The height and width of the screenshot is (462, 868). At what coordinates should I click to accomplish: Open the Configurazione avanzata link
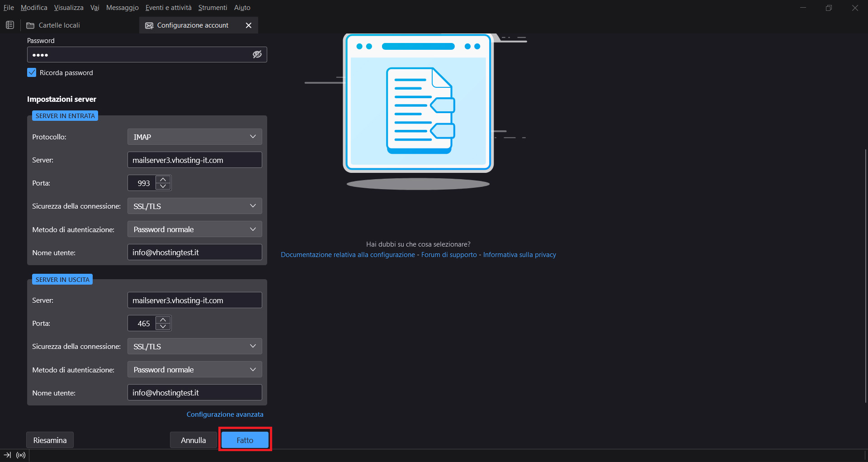[x=225, y=414]
